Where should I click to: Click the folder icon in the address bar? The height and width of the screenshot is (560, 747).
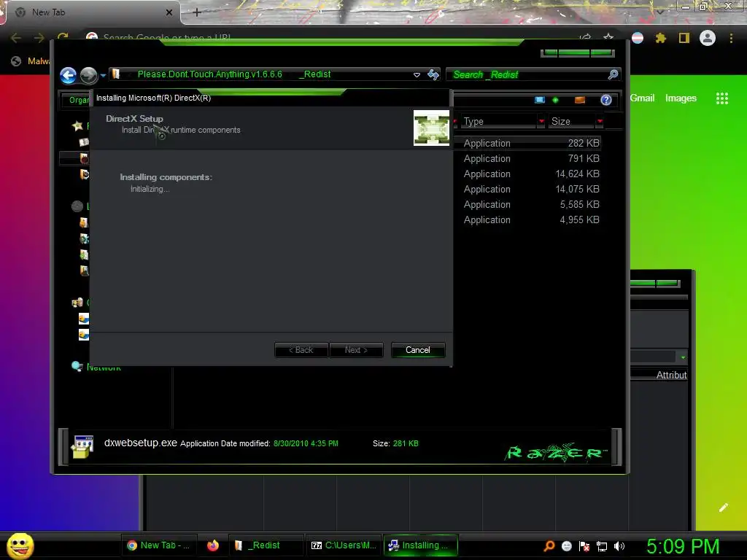[x=116, y=74]
